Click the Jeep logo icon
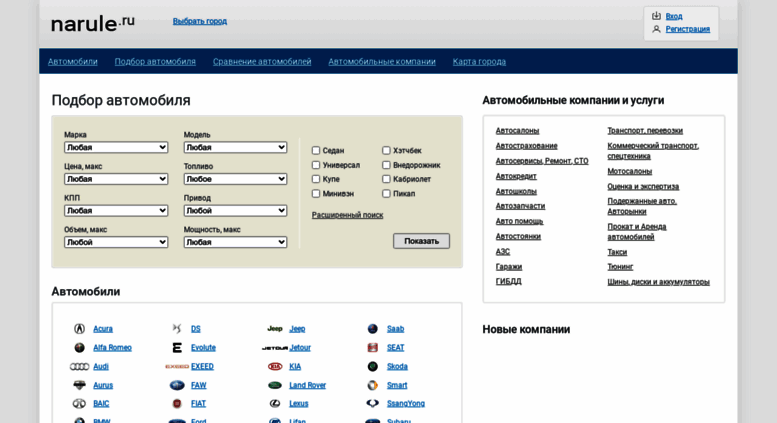 [275, 328]
